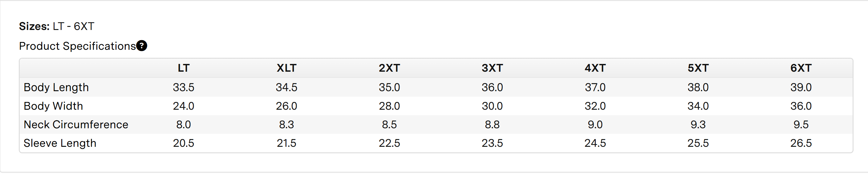Click the Sleeve Length row label

60,143
